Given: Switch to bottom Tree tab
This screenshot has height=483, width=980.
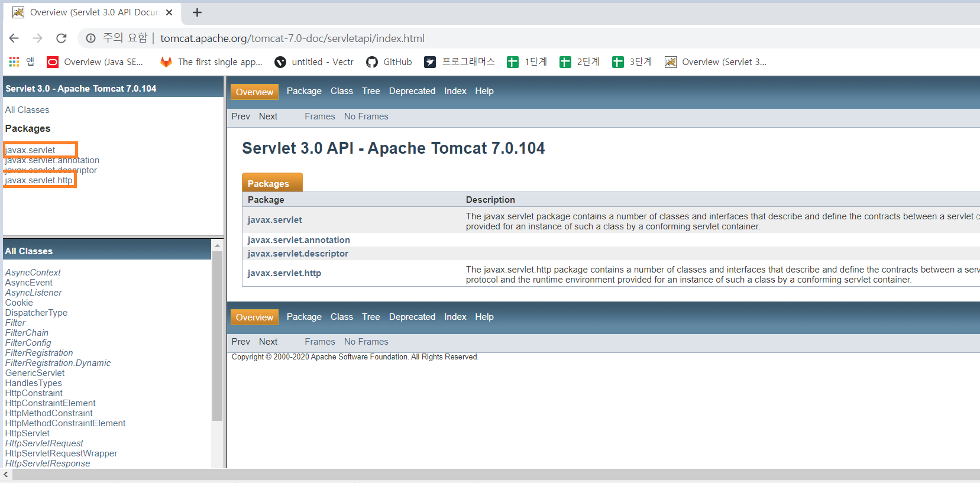Looking at the screenshot, I should click(371, 317).
